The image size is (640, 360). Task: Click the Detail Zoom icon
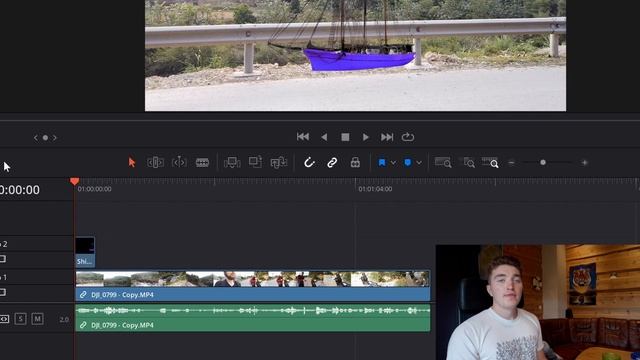point(469,162)
